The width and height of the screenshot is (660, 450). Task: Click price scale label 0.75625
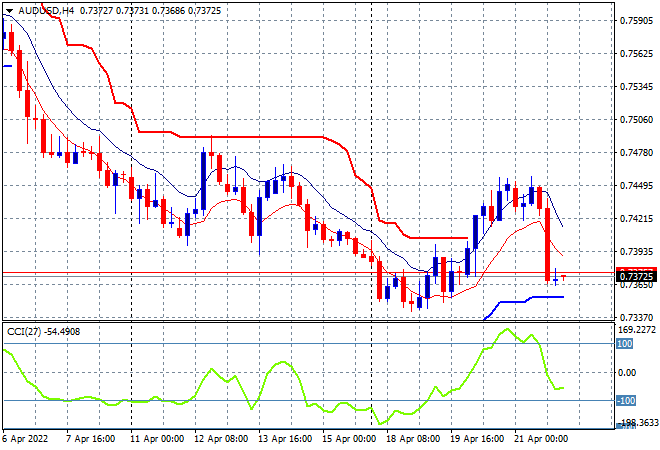(636, 54)
